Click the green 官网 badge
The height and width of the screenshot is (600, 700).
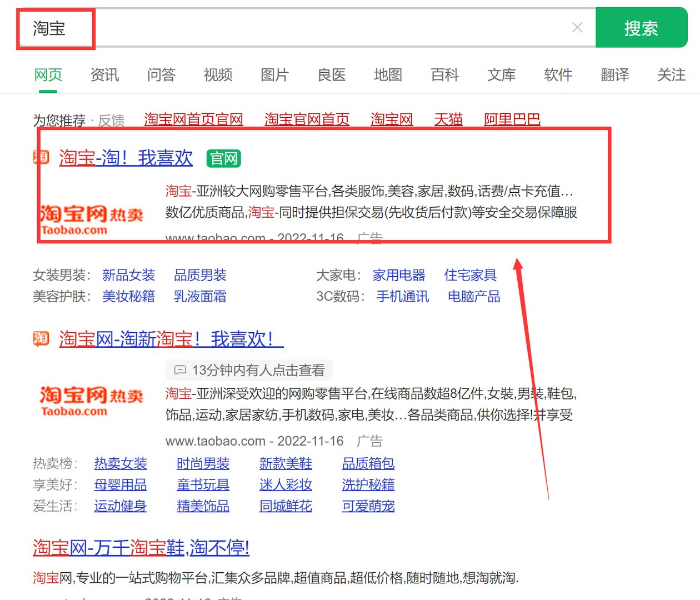[223, 158]
